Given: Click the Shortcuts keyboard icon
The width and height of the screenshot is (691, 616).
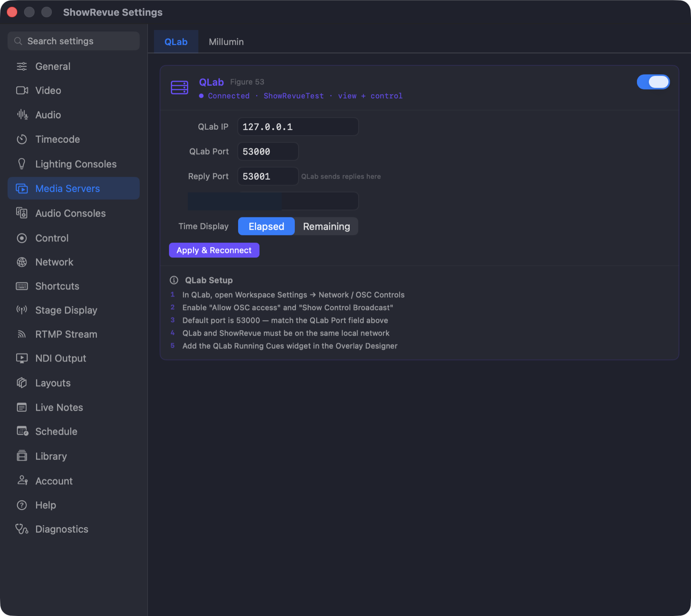Looking at the screenshot, I should coord(22,286).
